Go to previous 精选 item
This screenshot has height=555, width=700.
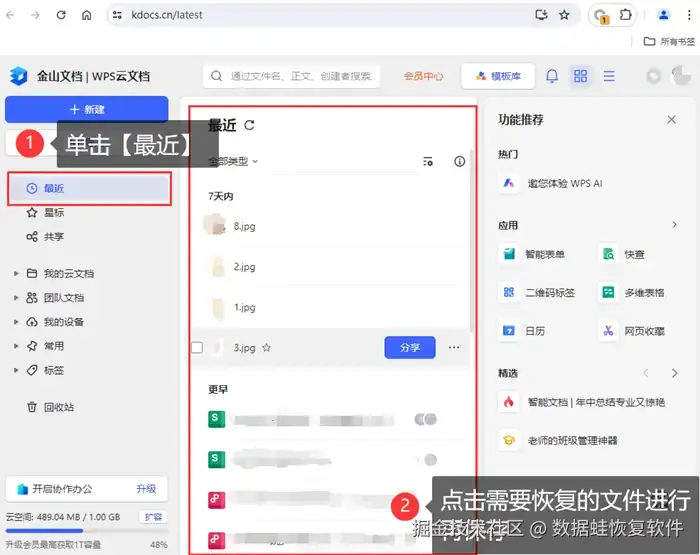point(646,373)
